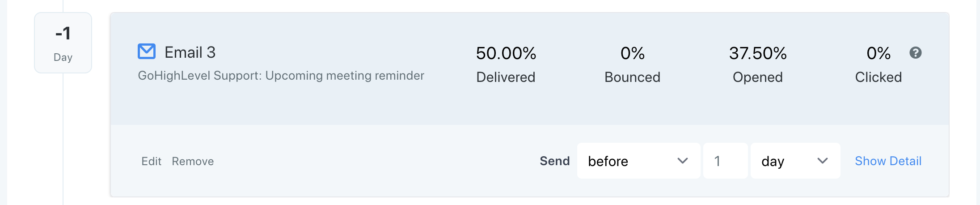Click the chevron arrow beside 'before'
Viewport: 980px width, 205px height.
coord(682,161)
